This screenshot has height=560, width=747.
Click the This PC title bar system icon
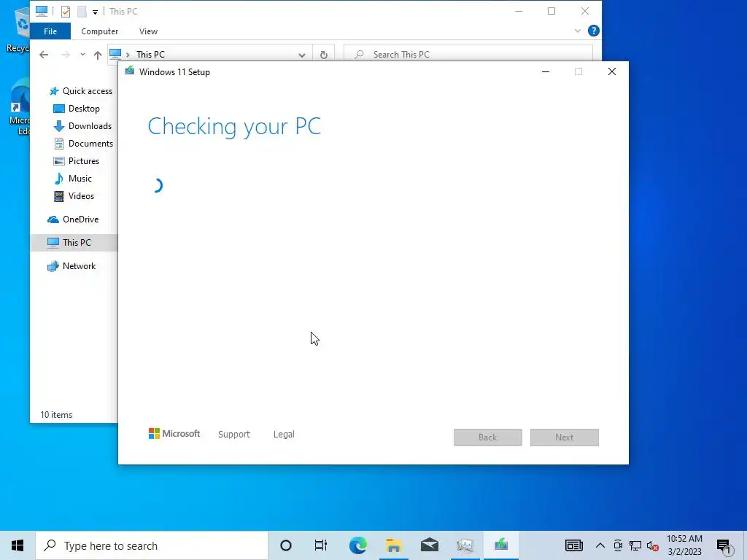42,11
